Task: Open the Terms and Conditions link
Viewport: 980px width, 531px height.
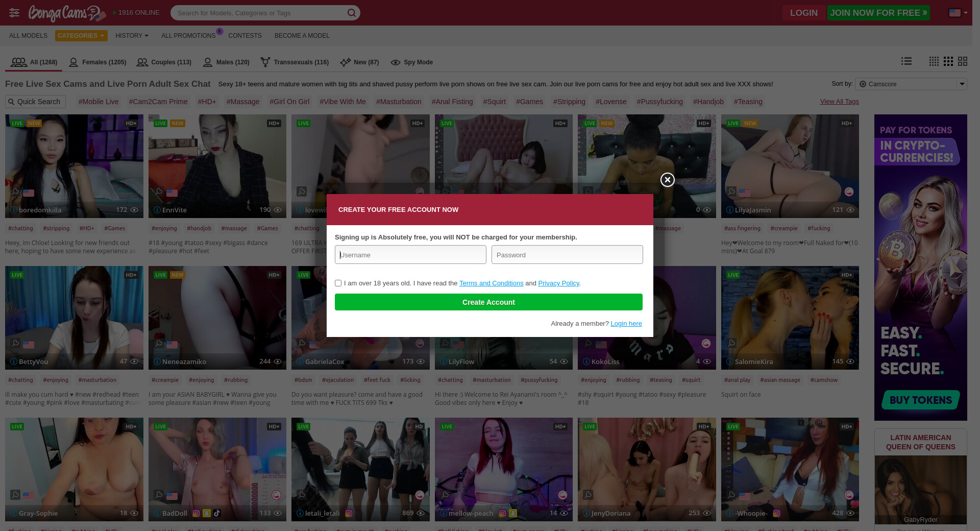Action: (x=491, y=283)
